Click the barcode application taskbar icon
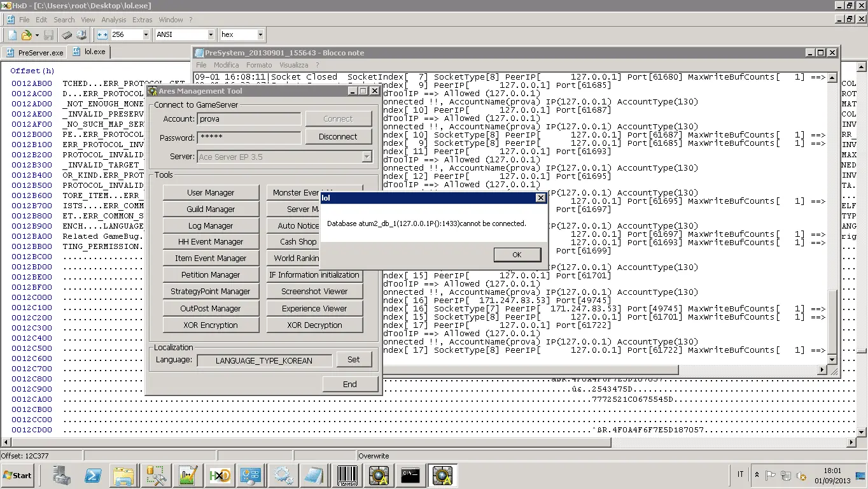This screenshot has width=868, height=489. pyautogui.click(x=347, y=475)
